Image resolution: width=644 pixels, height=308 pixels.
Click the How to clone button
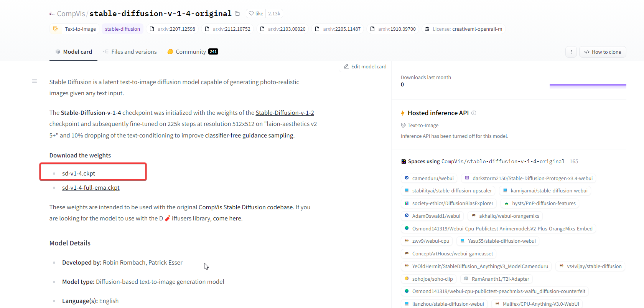pyautogui.click(x=602, y=52)
